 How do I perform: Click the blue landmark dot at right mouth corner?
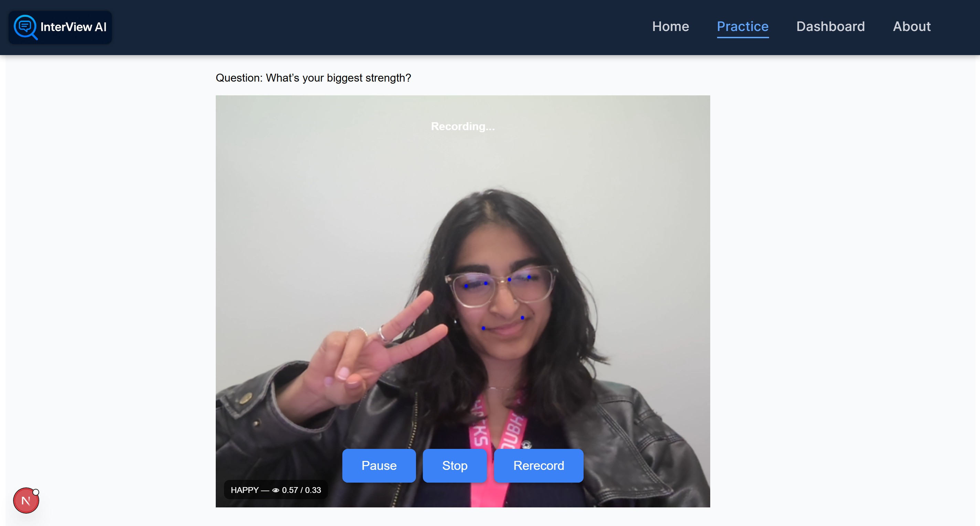click(x=522, y=317)
